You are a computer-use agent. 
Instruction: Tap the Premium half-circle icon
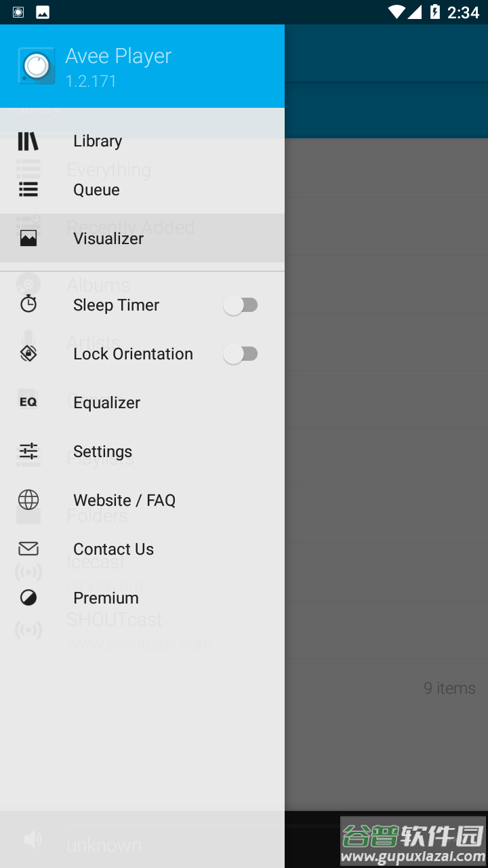(28, 597)
